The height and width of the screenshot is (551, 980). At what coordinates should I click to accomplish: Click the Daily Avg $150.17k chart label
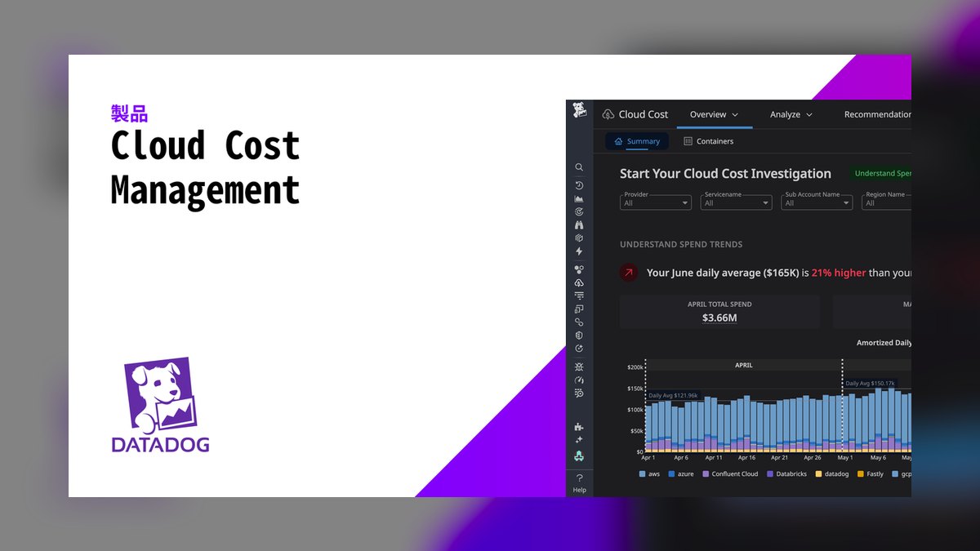pyautogui.click(x=871, y=383)
